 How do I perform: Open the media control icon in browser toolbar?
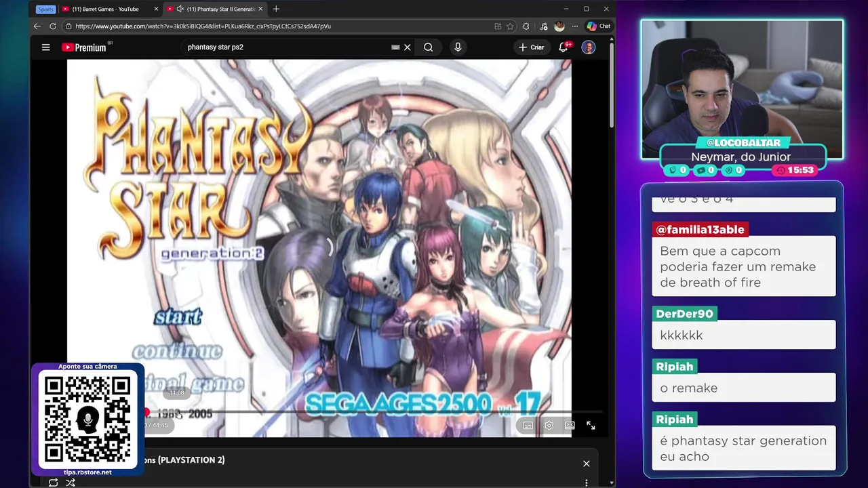[x=544, y=26]
